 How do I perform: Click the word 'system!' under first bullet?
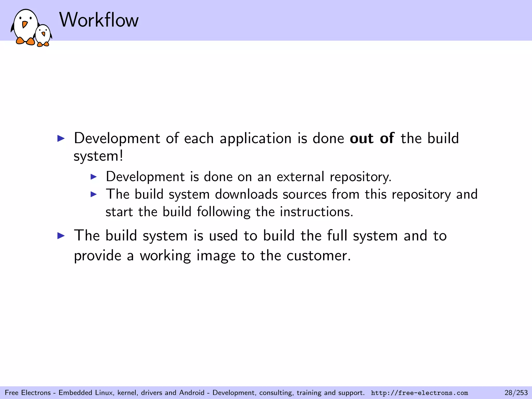[x=98, y=156]
